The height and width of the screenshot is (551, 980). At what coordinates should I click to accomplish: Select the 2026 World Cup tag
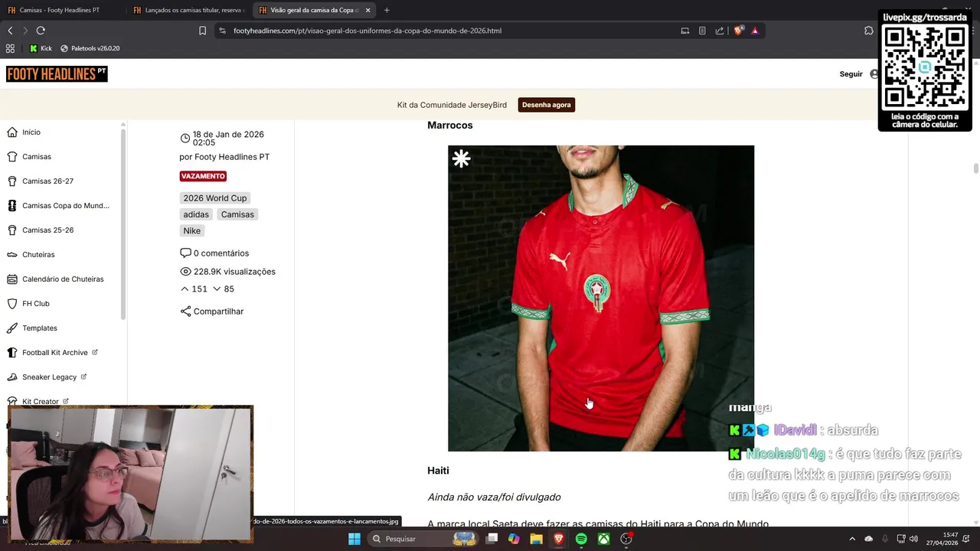click(x=215, y=198)
